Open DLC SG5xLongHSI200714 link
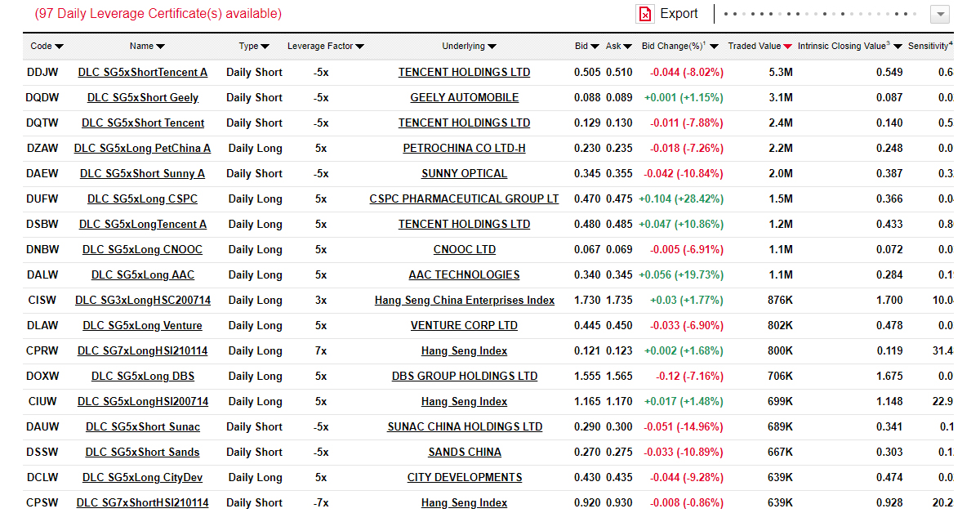The width and height of the screenshot is (980, 513). point(143,402)
